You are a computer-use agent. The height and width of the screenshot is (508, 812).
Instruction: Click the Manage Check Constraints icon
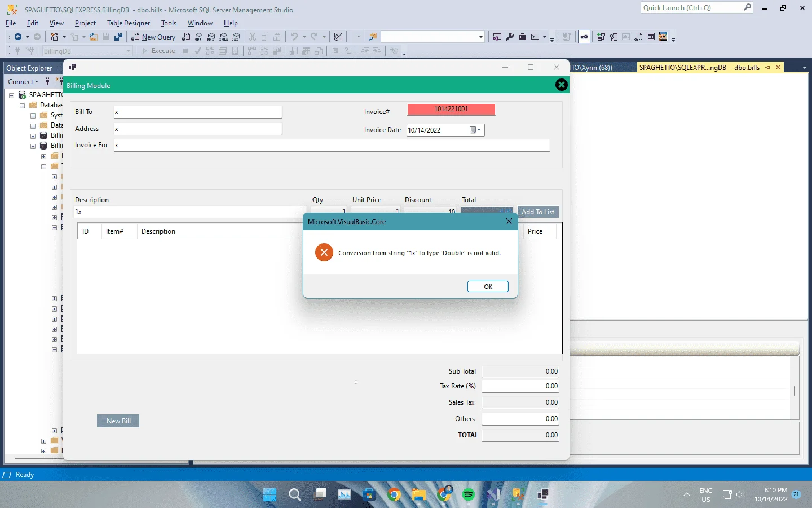point(651,37)
